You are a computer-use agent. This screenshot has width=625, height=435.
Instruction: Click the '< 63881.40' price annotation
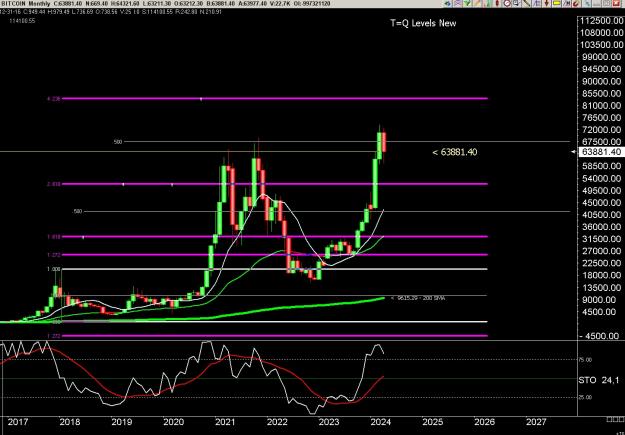pyautogui.click(x=455, y=152)
